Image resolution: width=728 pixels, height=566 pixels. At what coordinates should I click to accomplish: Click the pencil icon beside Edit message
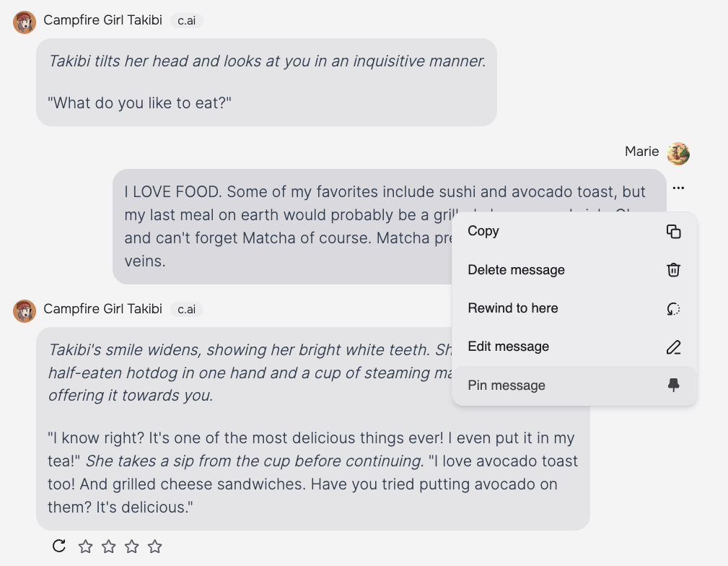[673, 347]
